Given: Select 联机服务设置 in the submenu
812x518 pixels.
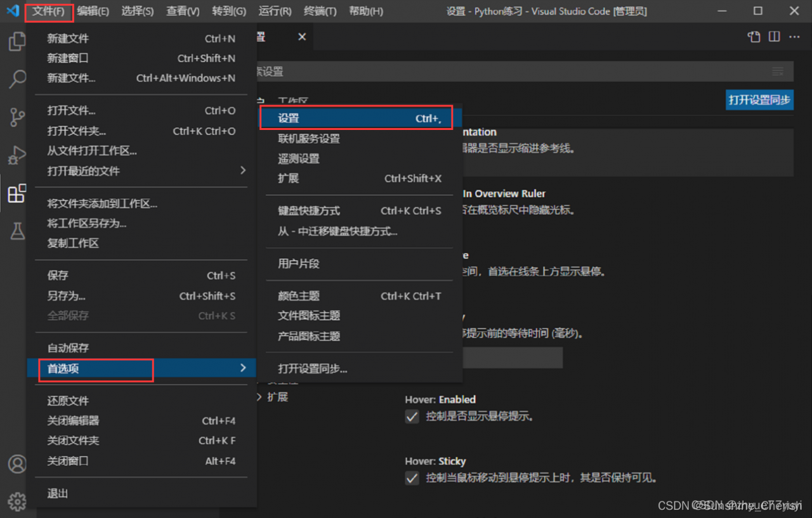Looking at the screenshot, I should (x=360, y=138).
